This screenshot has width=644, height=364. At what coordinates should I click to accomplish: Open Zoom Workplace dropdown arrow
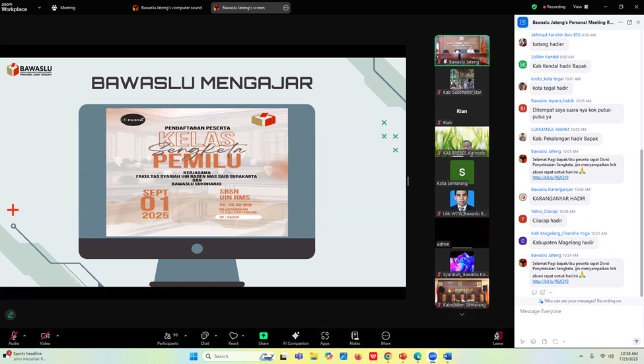(40, 7)
